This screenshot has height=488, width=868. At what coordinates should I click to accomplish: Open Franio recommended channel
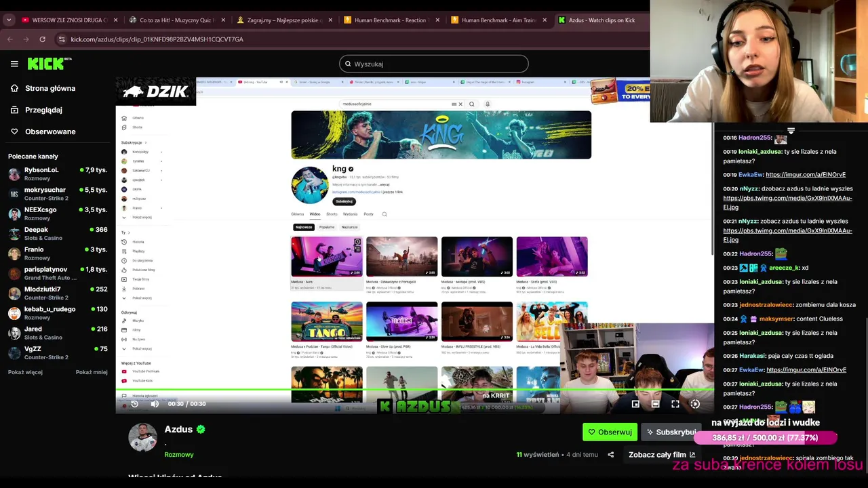57,253
